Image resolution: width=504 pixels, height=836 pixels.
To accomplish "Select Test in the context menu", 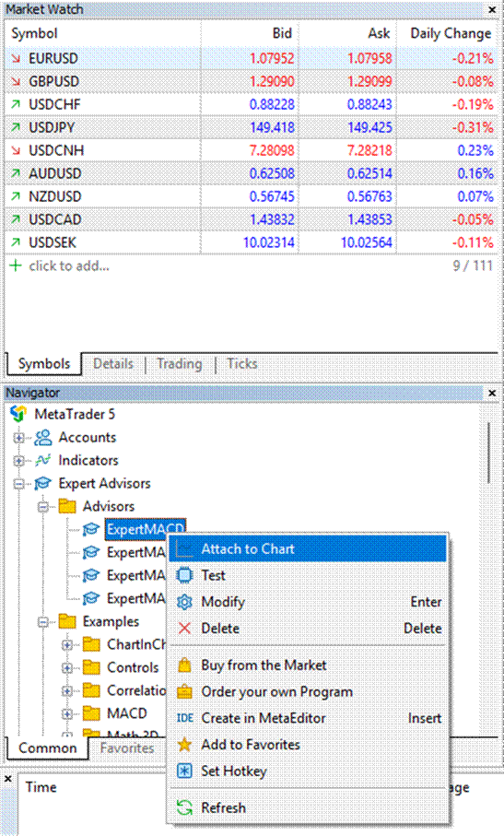I will click(x=308, y=575).
